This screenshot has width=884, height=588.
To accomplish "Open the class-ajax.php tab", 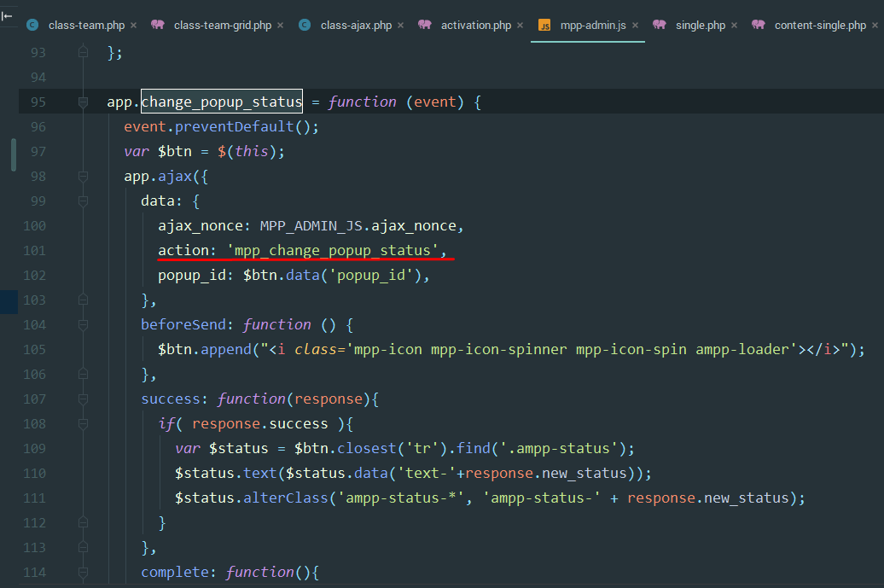I will (356, 26).
